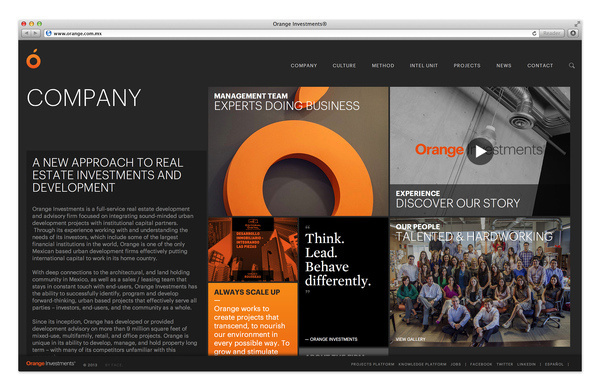Open the downloads icon beside Reader button
The image size is (600, 391).
point(573,33)
